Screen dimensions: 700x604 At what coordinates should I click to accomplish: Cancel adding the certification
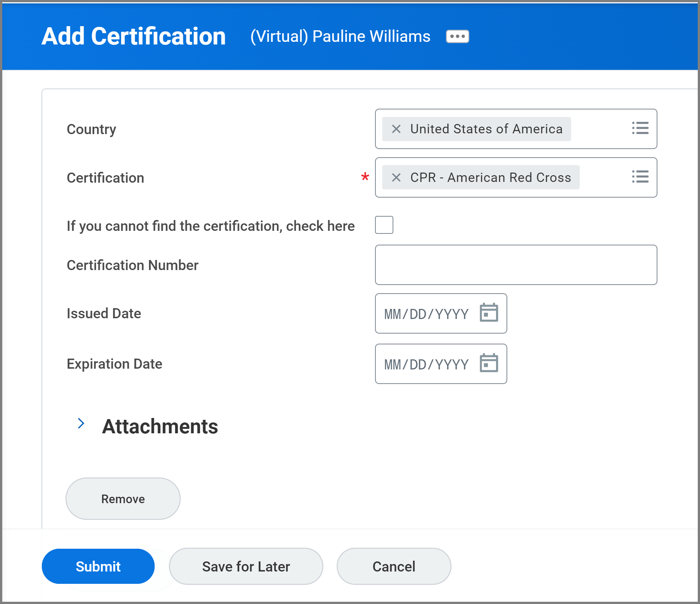pos(394,566)
